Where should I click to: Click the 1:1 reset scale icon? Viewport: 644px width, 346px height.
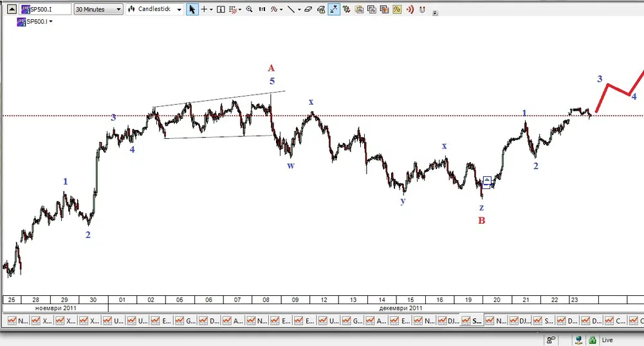click(262, 10)
